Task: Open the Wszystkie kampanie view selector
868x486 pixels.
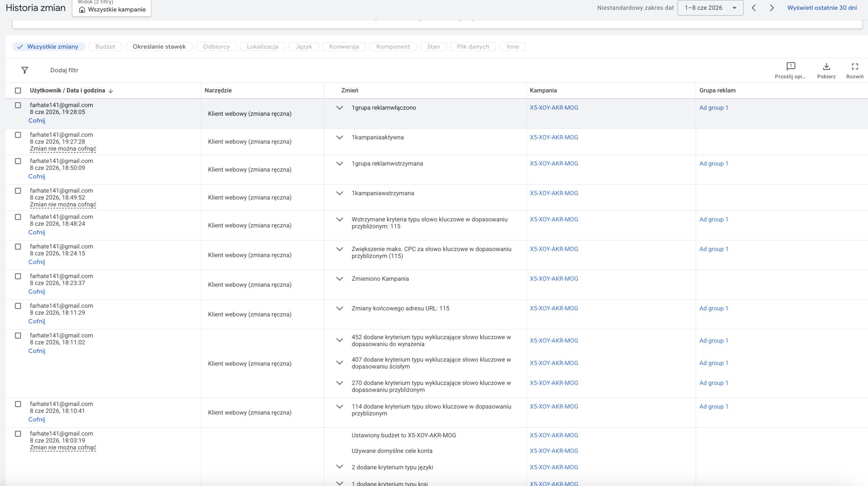Action: click(x=112, y=7)
